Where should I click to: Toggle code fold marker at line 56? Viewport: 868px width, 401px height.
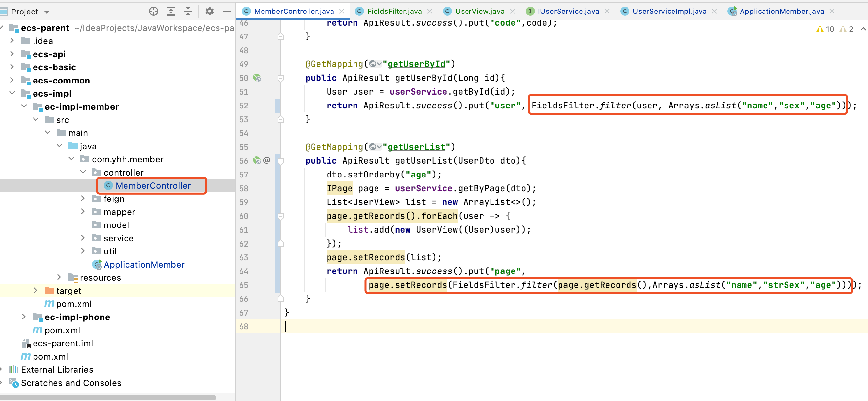click(280, 161)
